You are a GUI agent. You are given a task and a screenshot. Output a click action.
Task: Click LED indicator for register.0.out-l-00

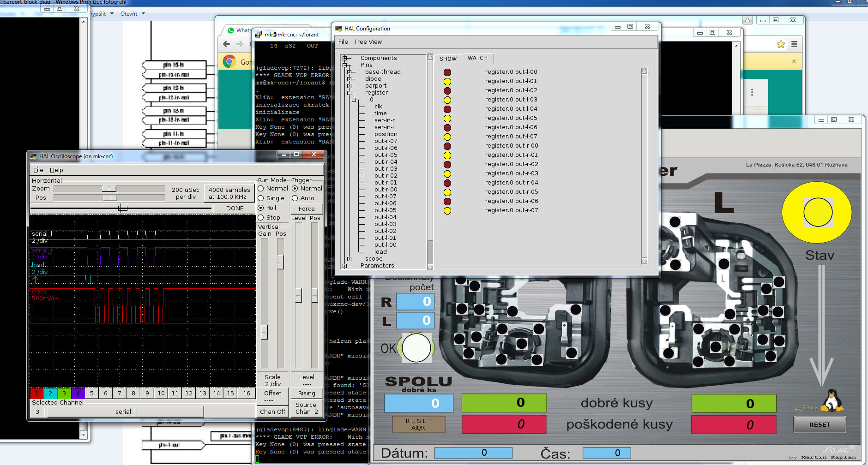(x=447, y=72)
